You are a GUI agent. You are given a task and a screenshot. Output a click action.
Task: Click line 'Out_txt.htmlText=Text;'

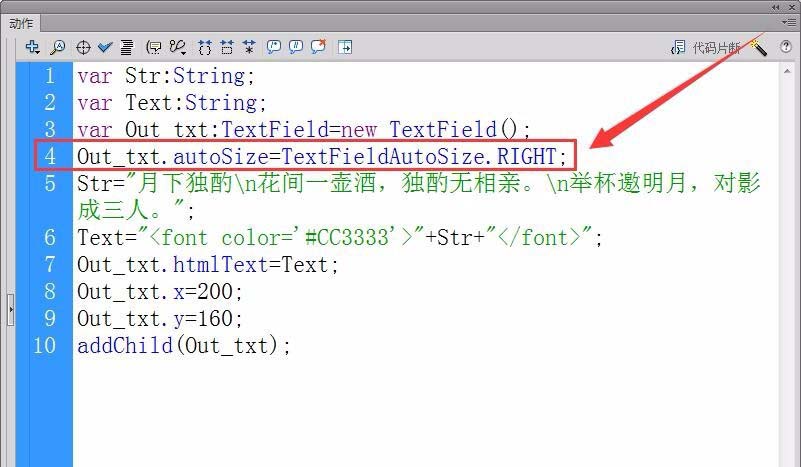208,265
